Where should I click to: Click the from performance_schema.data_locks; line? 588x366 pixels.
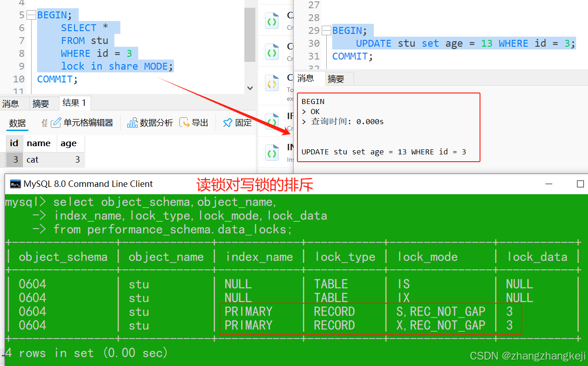[x=173, y=229]
